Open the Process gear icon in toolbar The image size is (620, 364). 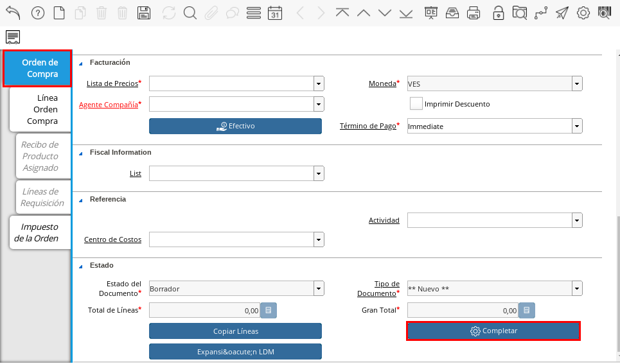[583, 13]
